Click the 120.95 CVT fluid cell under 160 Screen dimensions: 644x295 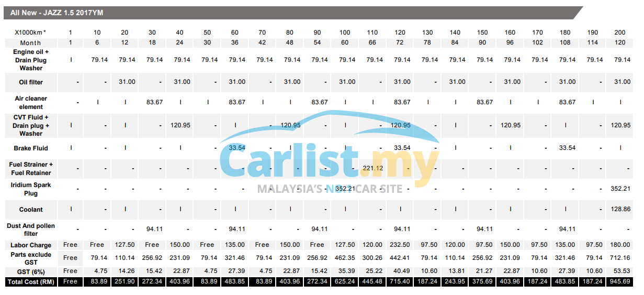tap(510, 125)
